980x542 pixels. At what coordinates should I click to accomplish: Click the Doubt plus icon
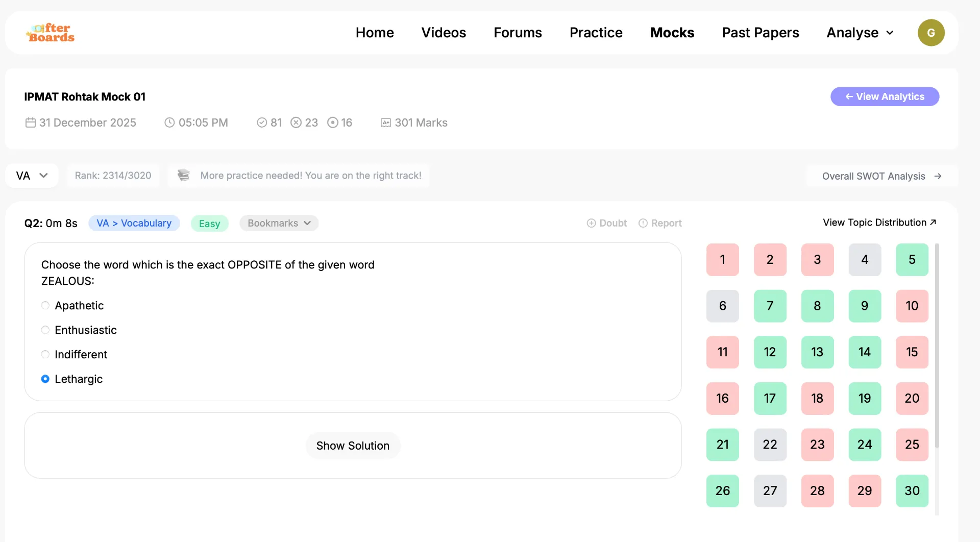click(x=591, y=223)
